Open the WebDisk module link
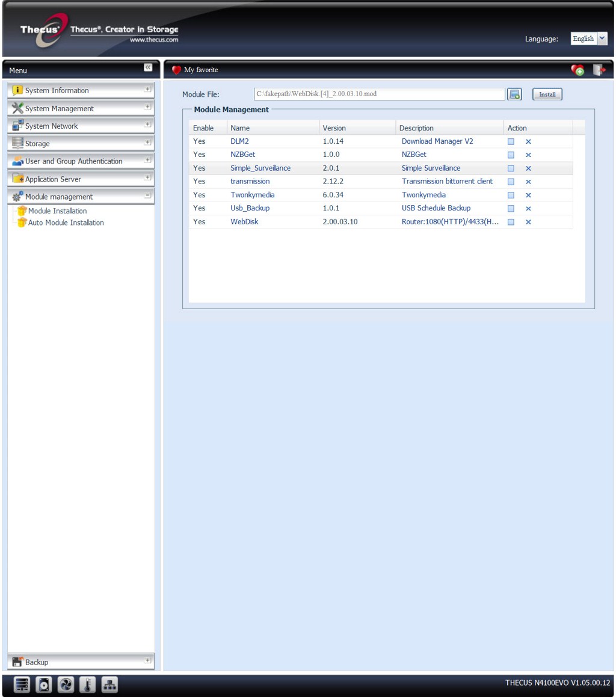Viewport: 616px width, 697px height. coord(244,222)
